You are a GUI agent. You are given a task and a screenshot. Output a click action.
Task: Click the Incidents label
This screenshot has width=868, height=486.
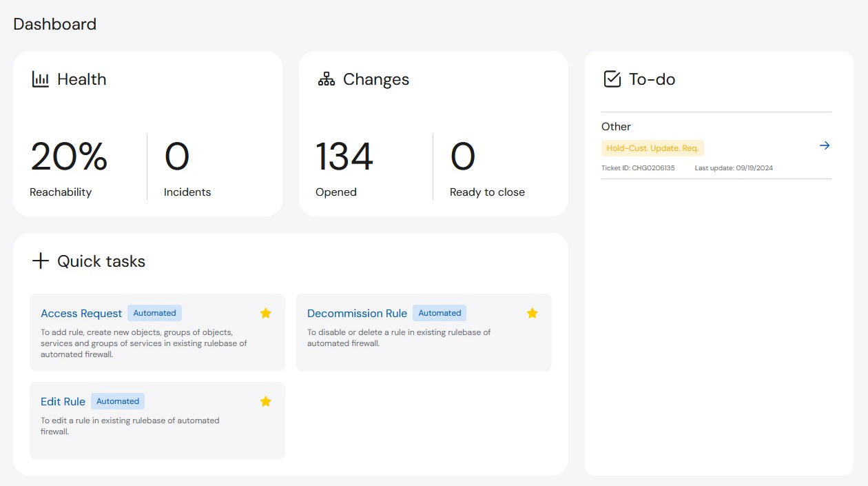187,192
